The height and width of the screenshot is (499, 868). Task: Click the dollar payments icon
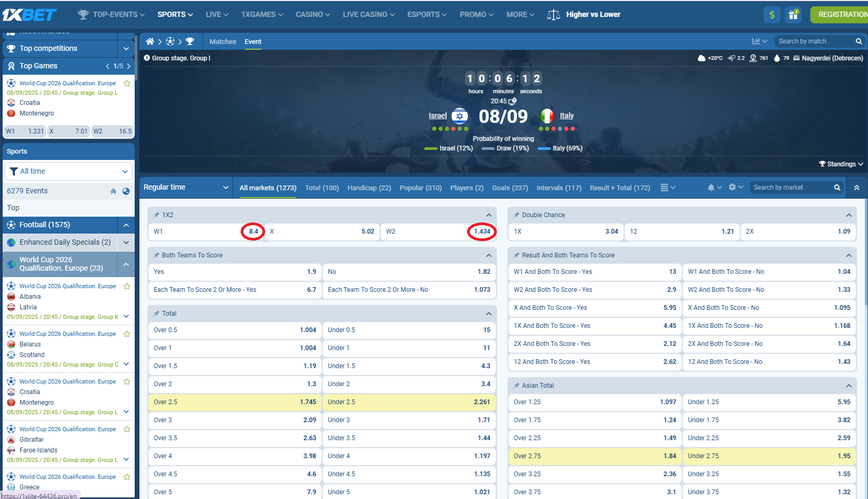(x=772, y=15)
